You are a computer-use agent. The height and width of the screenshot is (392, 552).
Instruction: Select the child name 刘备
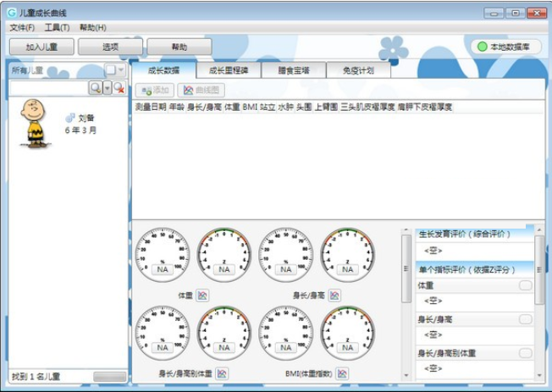pos(86,118)
